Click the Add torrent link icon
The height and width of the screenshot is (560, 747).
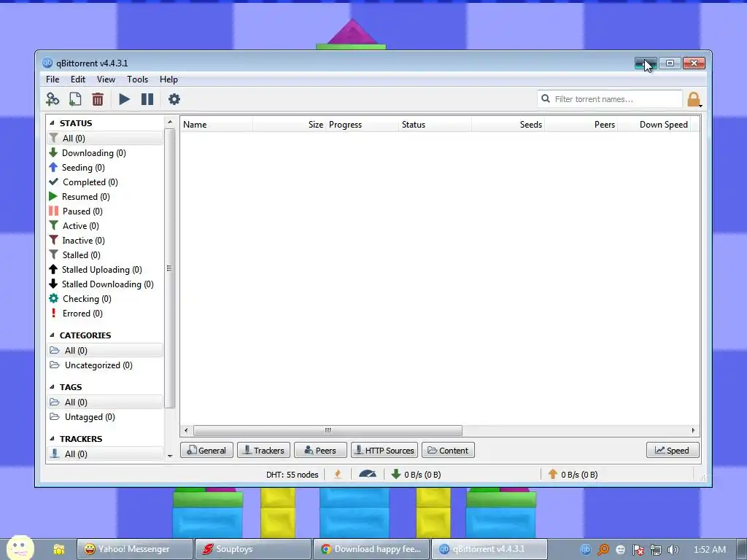tap(53, 99)
